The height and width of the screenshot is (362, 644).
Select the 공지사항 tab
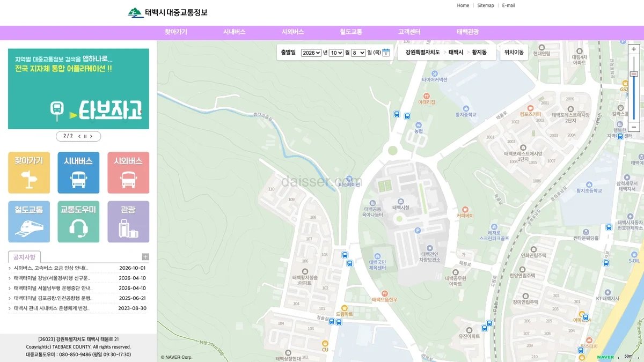tap(25, 257)
